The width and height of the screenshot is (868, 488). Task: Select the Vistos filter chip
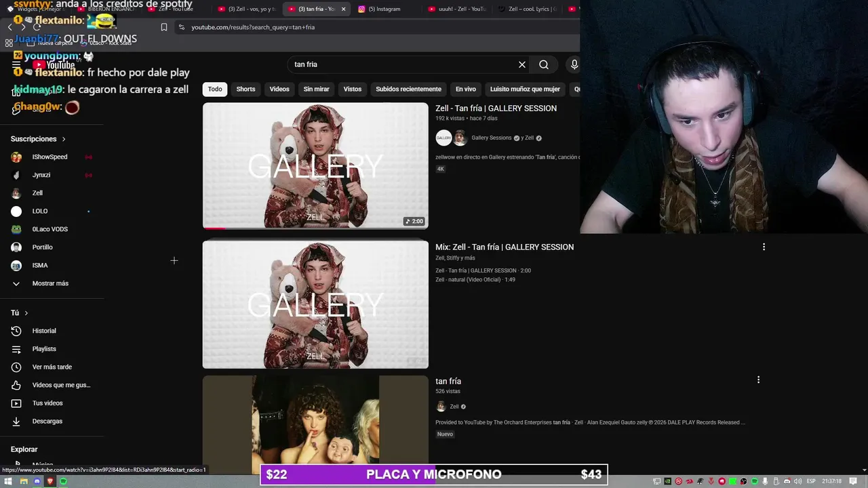coord(353,89)
